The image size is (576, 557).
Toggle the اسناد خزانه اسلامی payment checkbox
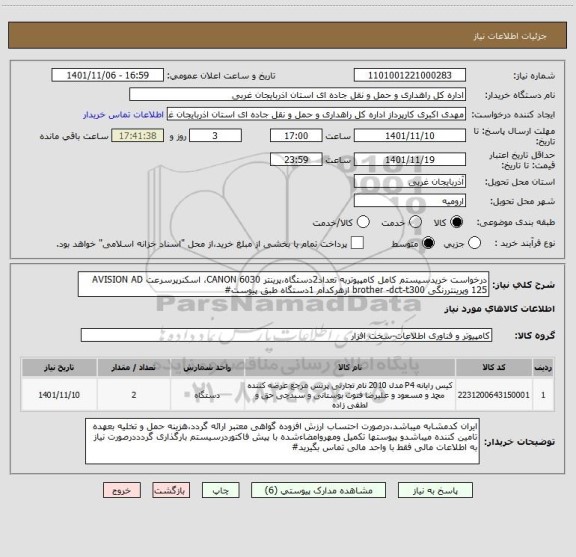[x=357, y=243]
